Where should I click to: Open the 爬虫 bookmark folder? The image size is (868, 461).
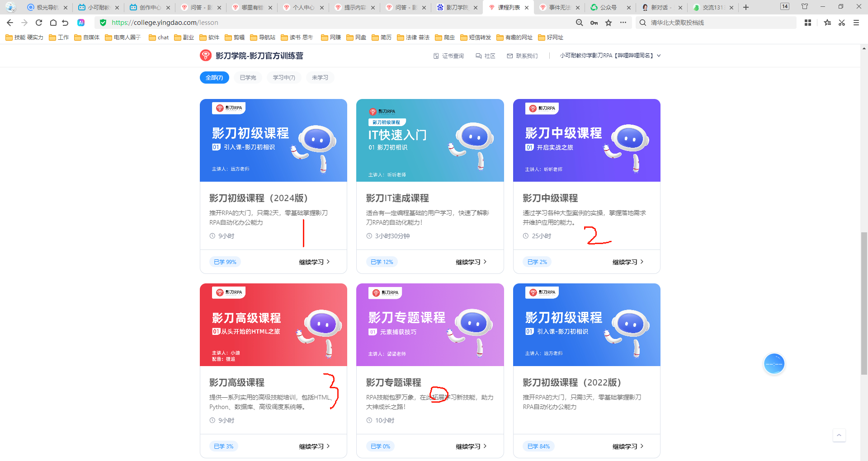pos(445,38)
